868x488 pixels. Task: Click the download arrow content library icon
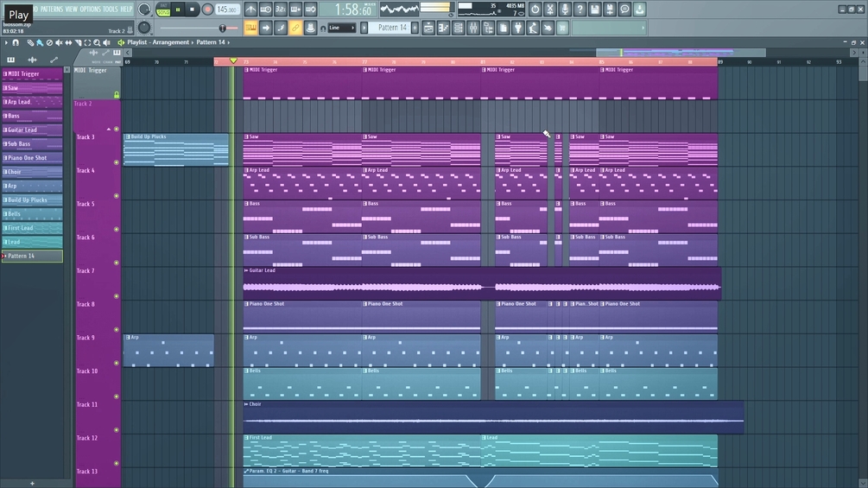[x=639, y=10]
